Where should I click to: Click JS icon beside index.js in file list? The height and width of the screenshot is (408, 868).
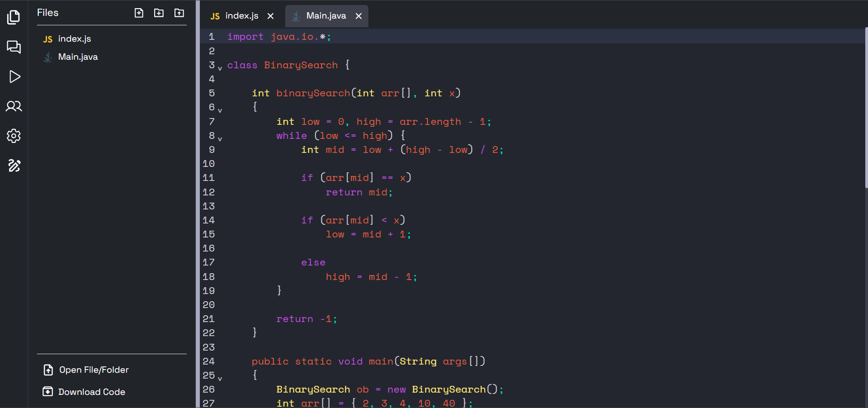point(48,39)
